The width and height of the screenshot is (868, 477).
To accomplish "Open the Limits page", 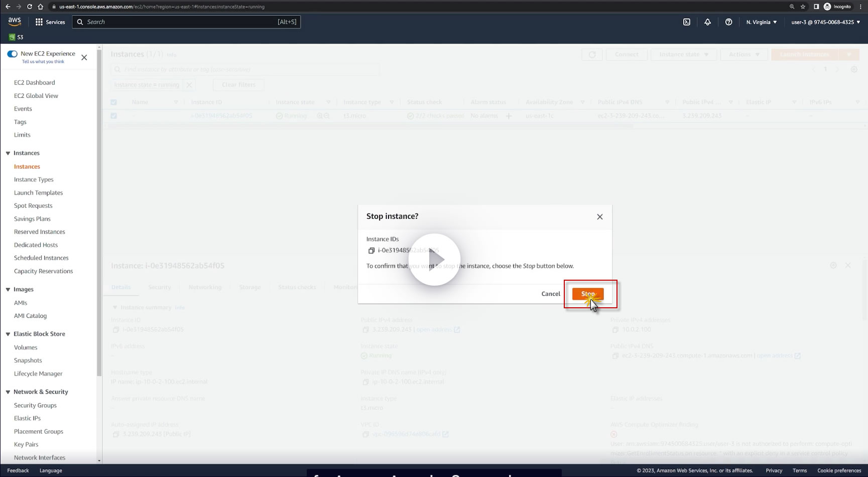I will (22, 135).
